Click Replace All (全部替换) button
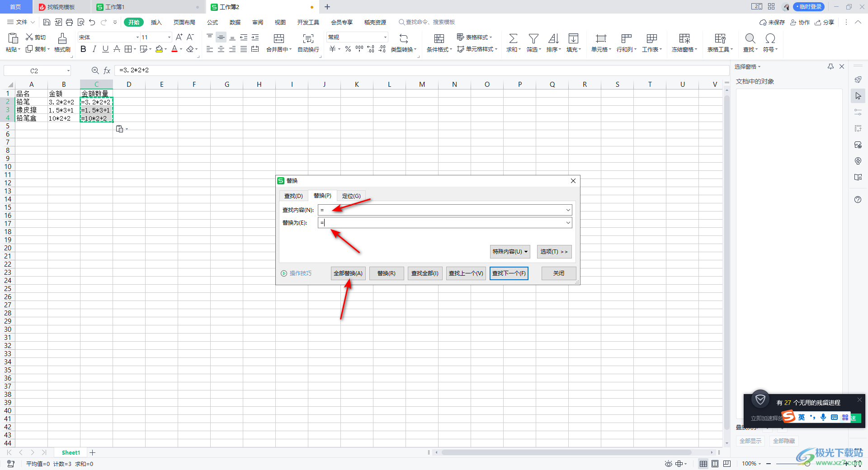The width and height of the screenshot is (868, 470). pos(348,273)
